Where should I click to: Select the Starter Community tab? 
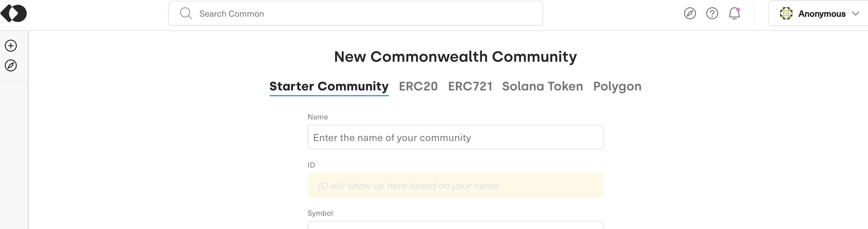(x=329, y=86)
